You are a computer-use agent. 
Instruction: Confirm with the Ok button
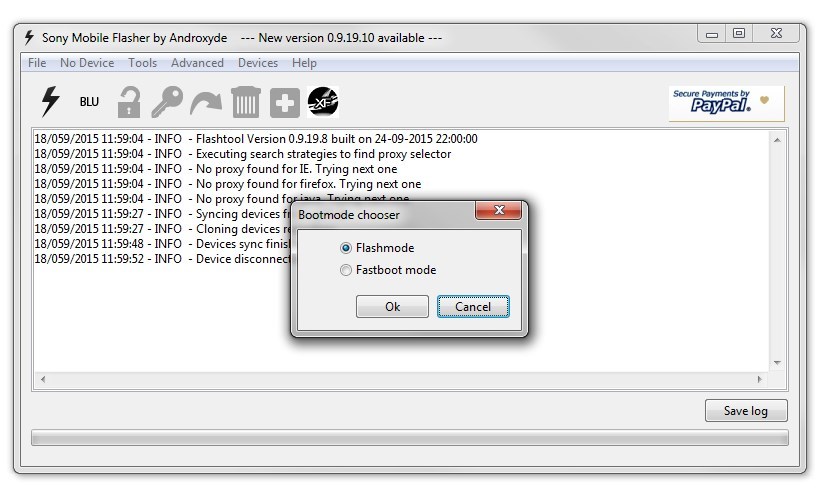(392, 306)
